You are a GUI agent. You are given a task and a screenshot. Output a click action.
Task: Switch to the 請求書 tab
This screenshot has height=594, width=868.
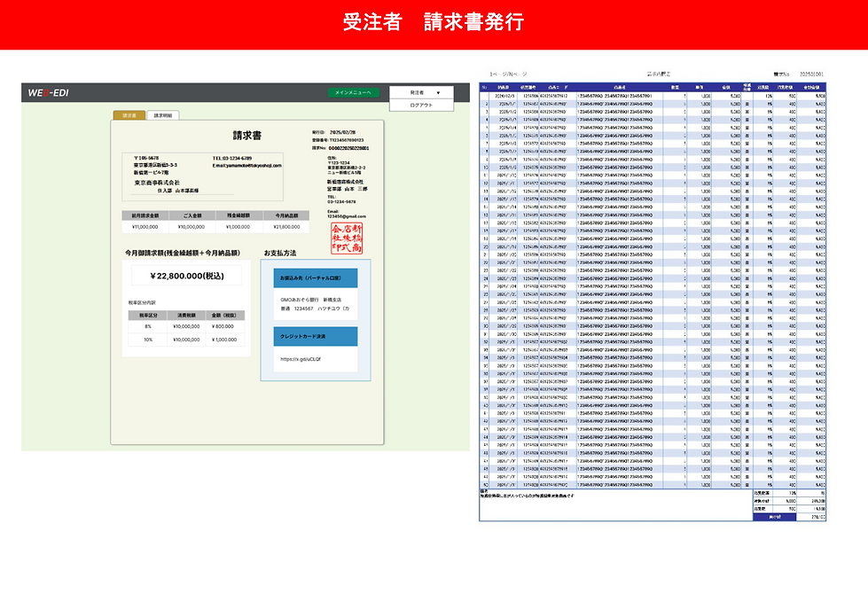click(x=129, y=115)
